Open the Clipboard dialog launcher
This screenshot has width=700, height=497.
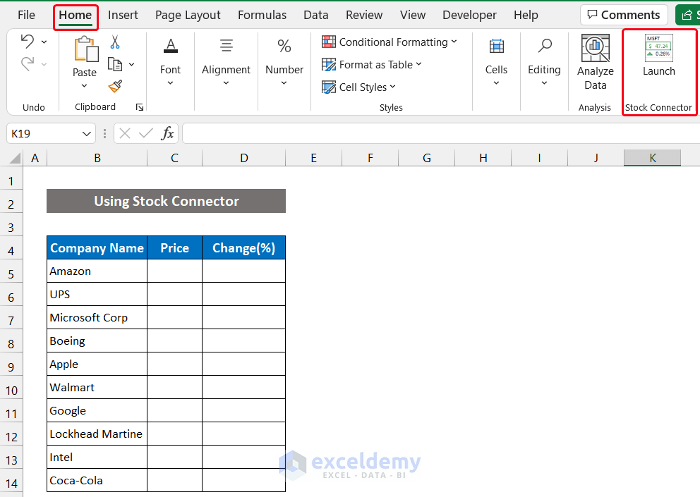[139, 107]
